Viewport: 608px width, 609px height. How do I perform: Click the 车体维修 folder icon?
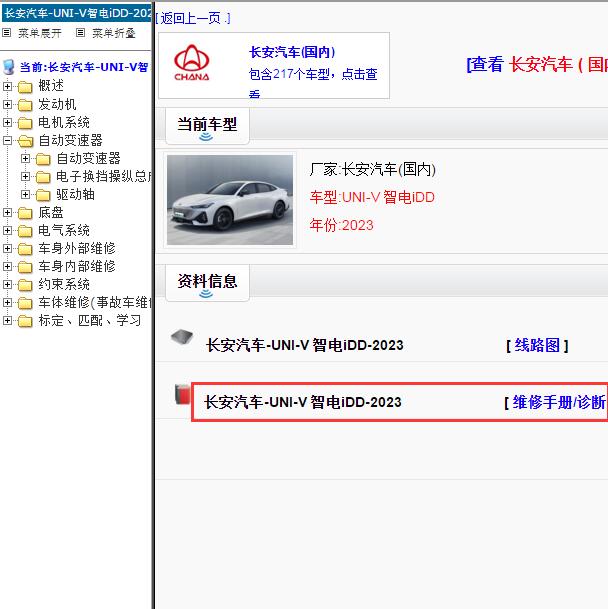[x=25, y=303]
